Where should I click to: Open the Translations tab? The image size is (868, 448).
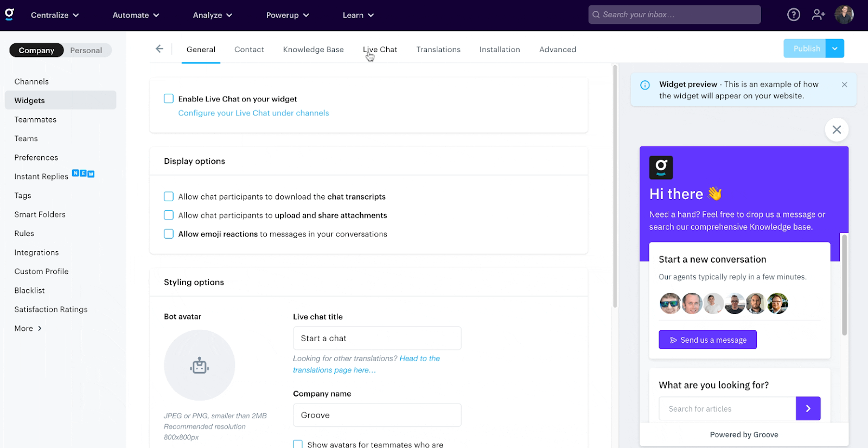coord(438,49)
